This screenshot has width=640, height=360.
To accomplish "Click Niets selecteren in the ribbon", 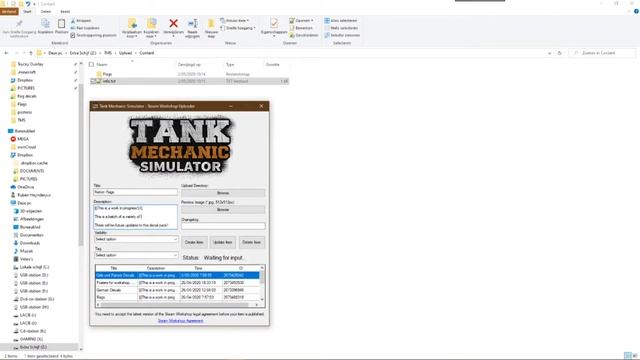I will click(x=341, y=28).
